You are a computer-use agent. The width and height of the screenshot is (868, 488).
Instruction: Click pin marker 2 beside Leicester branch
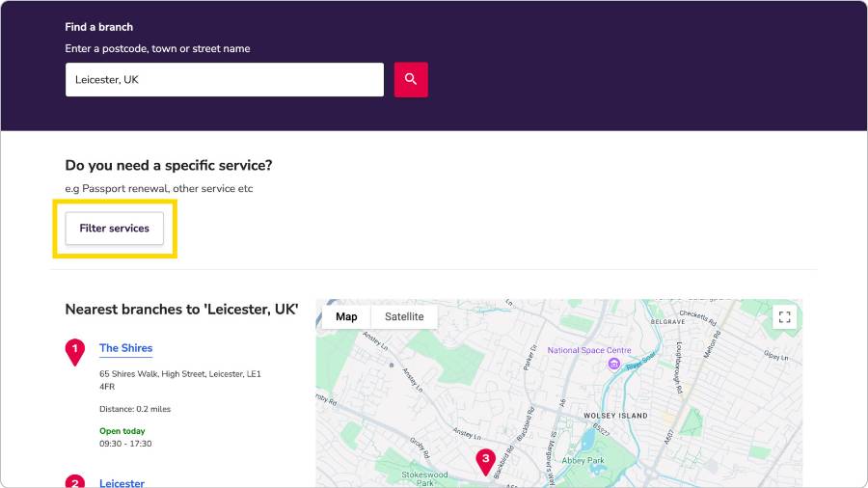point(74,482)
